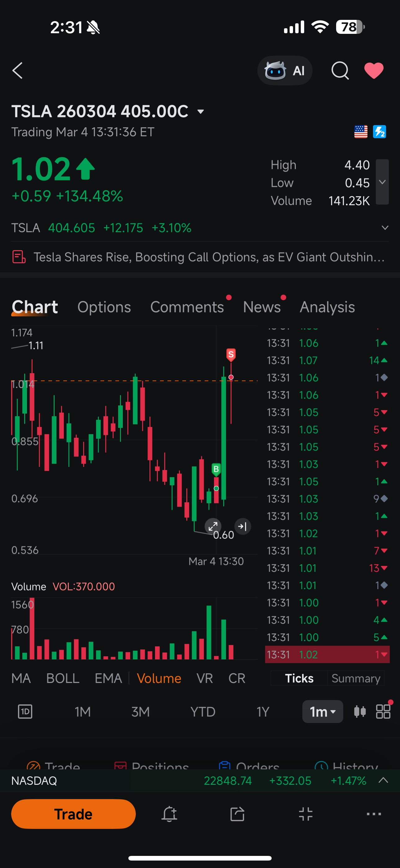Viewport: 400px width, 868px height.
Task: Jump to the latest candle arrow
Action: 242,526
